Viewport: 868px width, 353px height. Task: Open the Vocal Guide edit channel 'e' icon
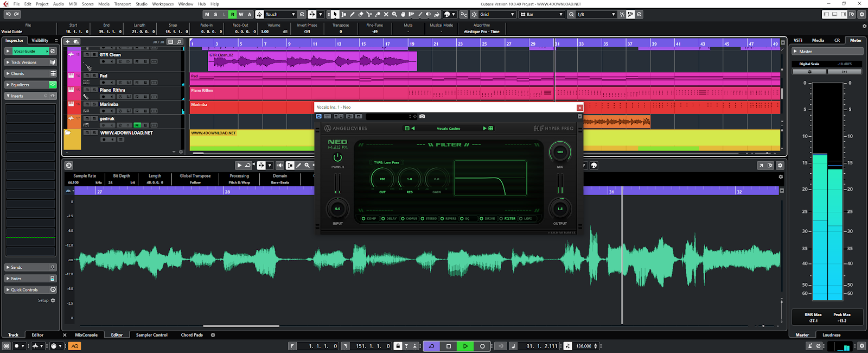(x=53, y=51)
